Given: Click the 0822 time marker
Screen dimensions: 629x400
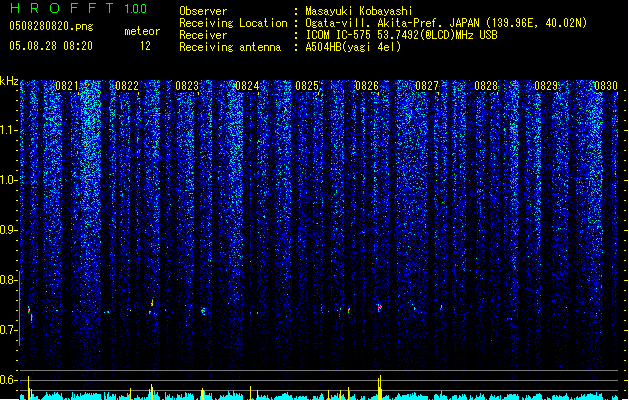Looking at the screenshot, I should pyautogui.click(x=127, y=86).
